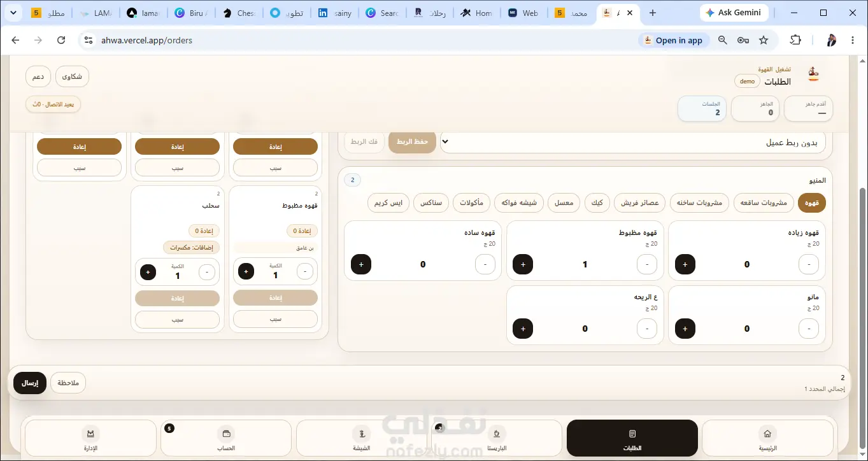Screen dimensions: 868x461
Task: Select the ايس كريم category
Action: (x=388, y=203)
